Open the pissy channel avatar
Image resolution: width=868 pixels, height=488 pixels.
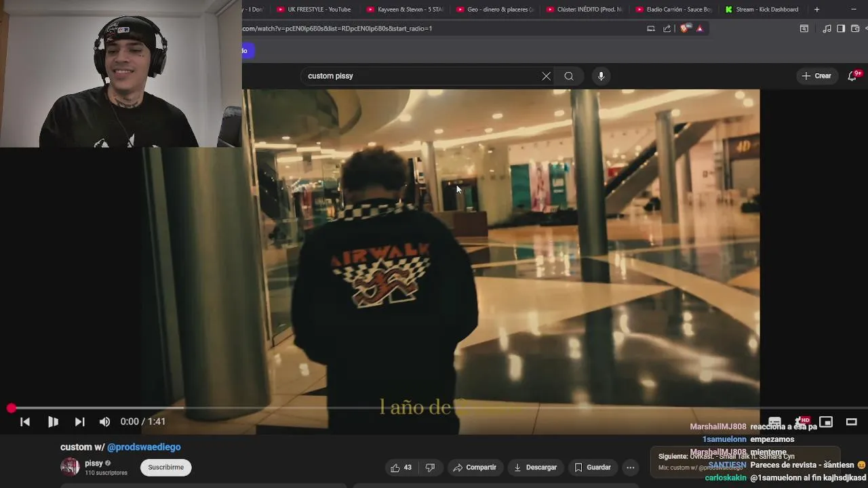[x=70, y=467]
